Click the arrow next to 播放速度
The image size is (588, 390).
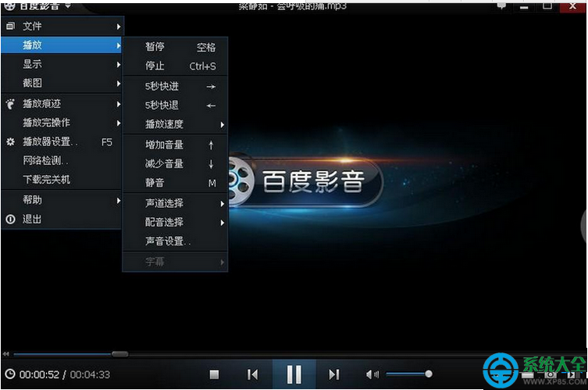tap(223, 124)
